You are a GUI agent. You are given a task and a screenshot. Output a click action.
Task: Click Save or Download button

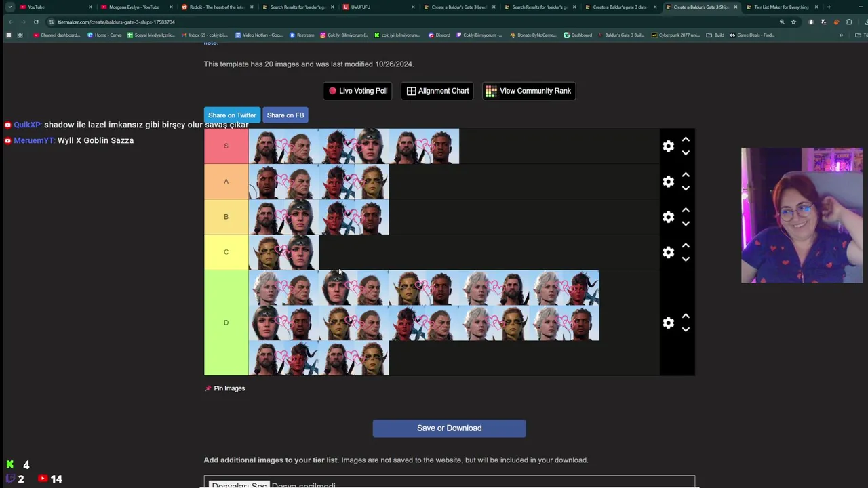click(x=449, y=428)
